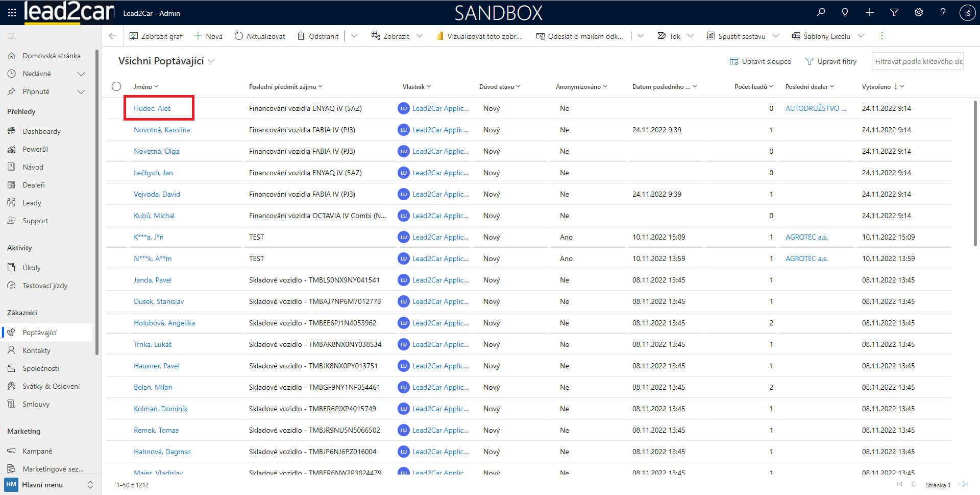Open the app launcher waffle icon
Viewport: 980px width, 495px height.
pyautogui.click(x=12, y=13)
